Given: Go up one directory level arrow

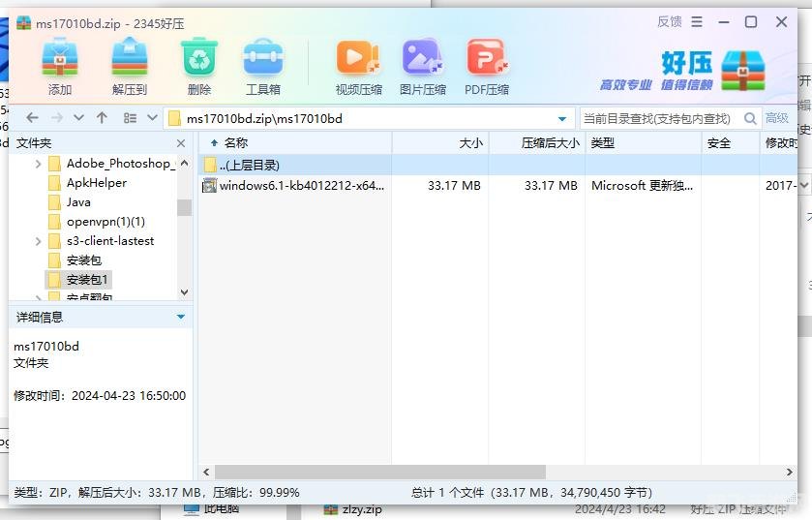Looking at the screenshot, I should click(x=102, y=118).
